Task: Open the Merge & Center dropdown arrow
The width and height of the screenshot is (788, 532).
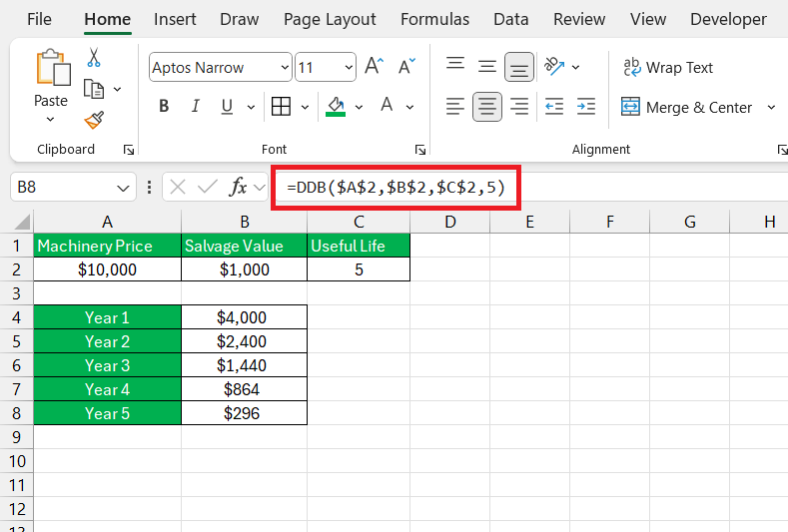Action: click(771, 108)
